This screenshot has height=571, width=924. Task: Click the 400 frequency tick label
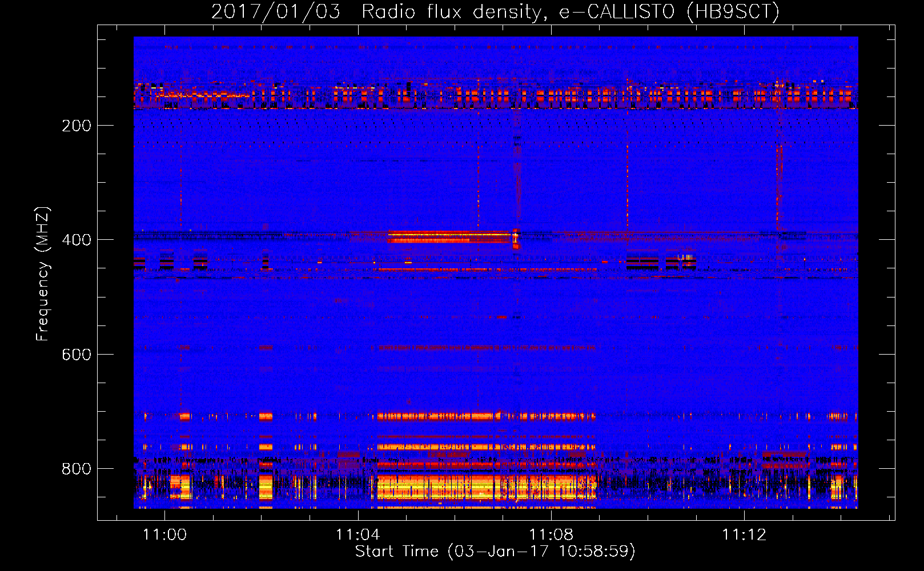point(77,240)
